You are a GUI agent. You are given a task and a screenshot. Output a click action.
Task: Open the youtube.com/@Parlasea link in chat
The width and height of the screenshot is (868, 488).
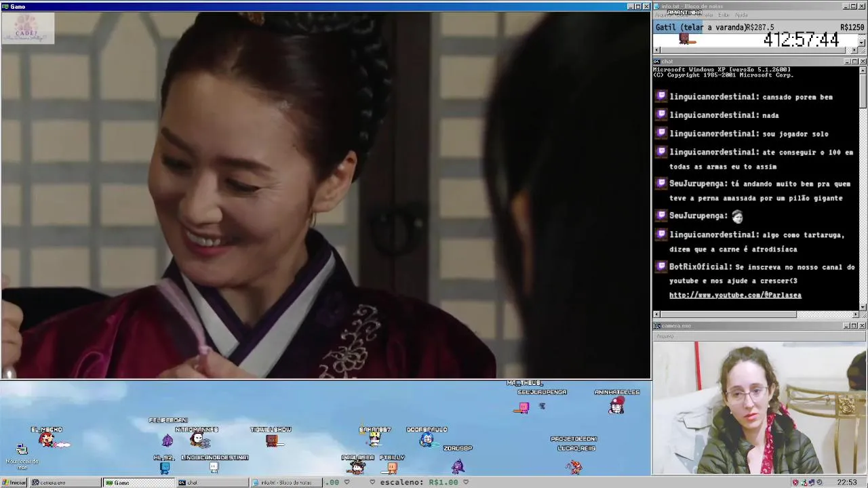735,295
